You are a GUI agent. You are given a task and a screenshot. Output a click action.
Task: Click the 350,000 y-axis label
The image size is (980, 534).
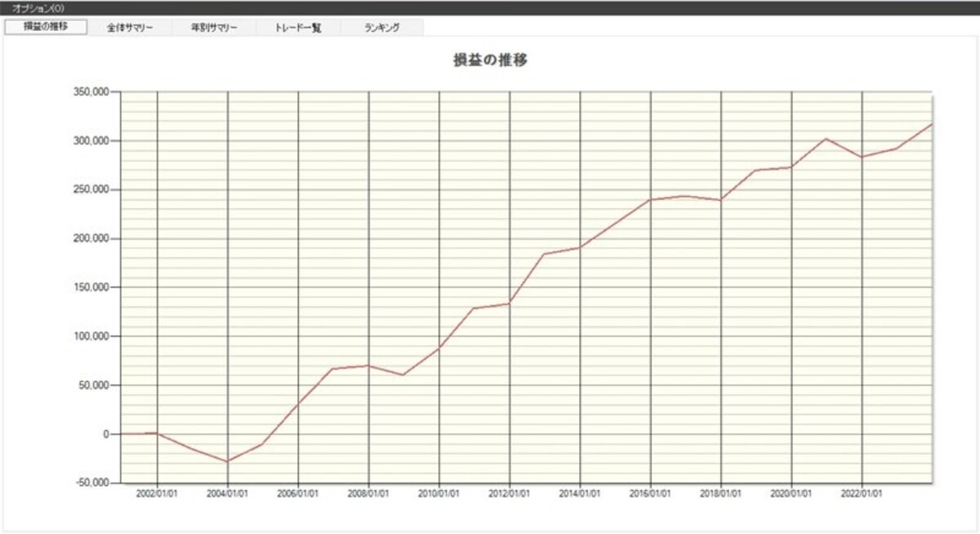(x=90, y=92)
